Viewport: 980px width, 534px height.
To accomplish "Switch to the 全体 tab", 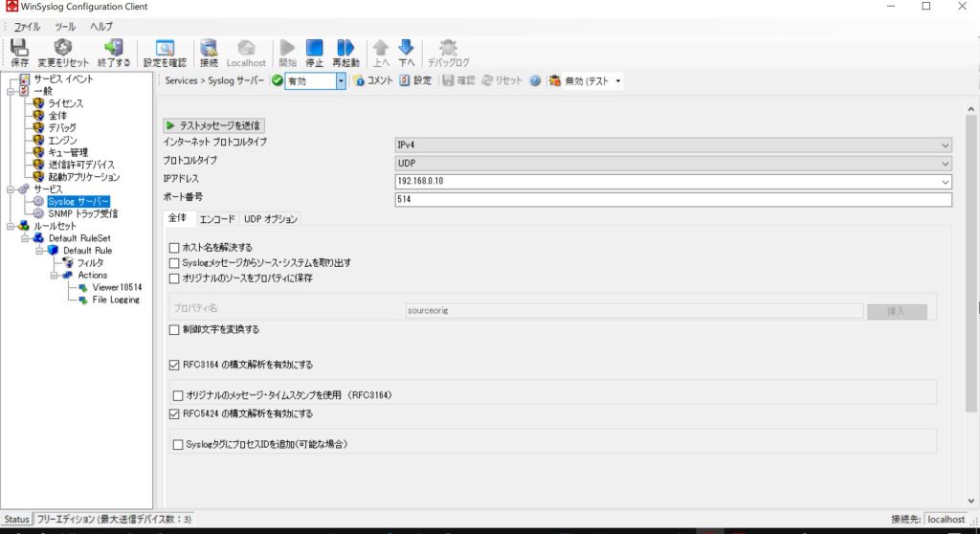I will click(x=177, y=217).
